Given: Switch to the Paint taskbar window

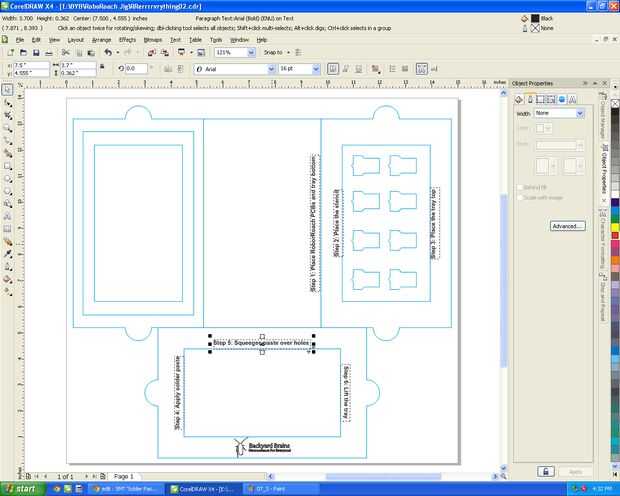Looking at the screenshot, I should click(x=280, y=489).
